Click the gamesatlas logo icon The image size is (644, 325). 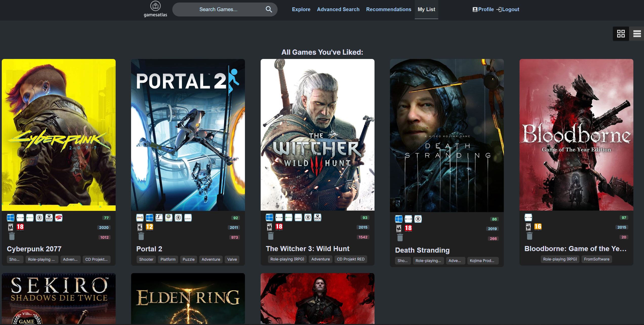tap(155, 6)
